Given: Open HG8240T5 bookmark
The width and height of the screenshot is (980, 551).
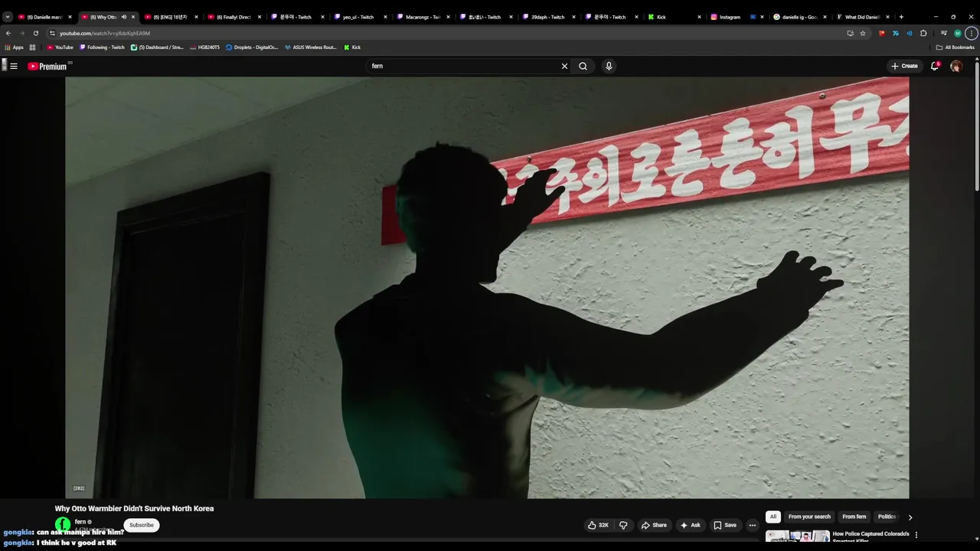Looking at the screenshot, I should [x=204, y=47].
